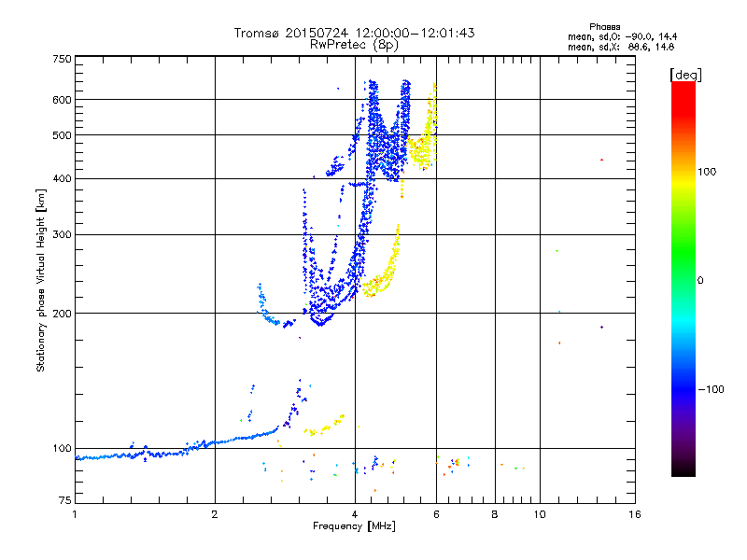Click the isolated purple data point right of 10 MHz
The height and width of the screenshot is (560, 747).
click(601, 328)
